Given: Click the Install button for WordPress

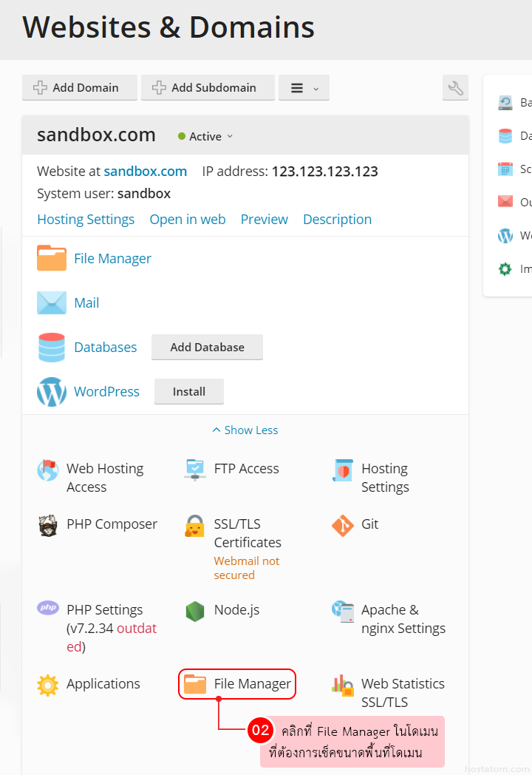Looking at the screenshot, I should coord(189,392).
